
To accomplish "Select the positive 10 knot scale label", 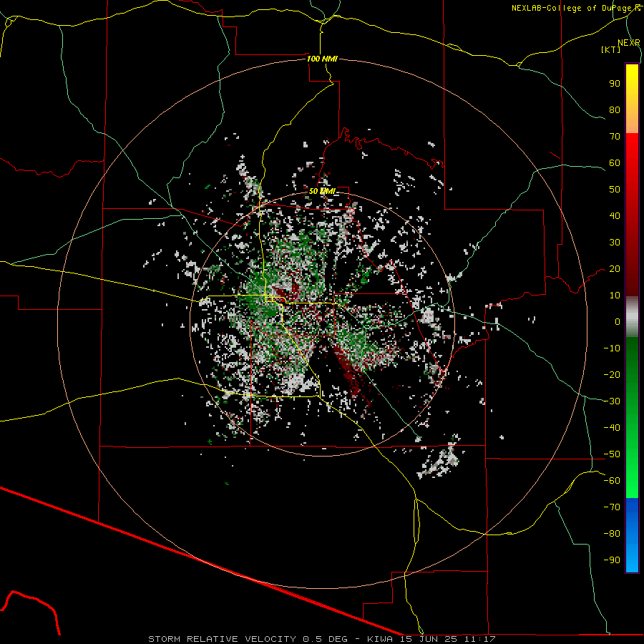I will [615, 296].
